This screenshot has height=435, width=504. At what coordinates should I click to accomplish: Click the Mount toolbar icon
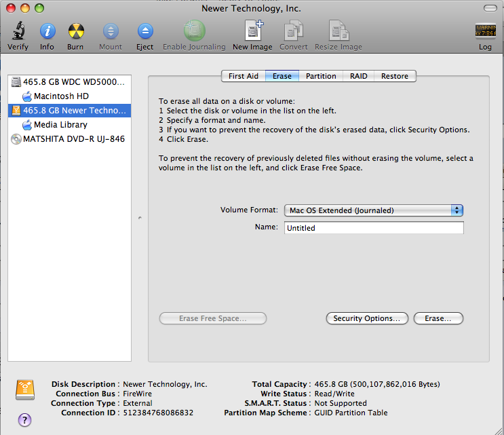(x=111, y=31)
